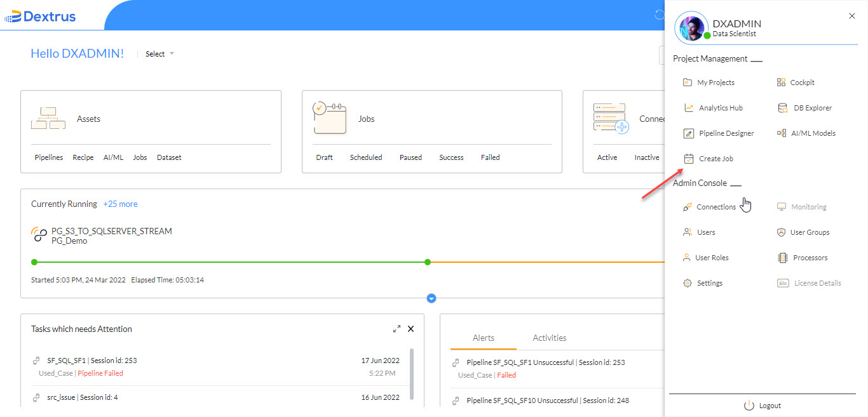Open the Select dropdown next to greeting

159,54
